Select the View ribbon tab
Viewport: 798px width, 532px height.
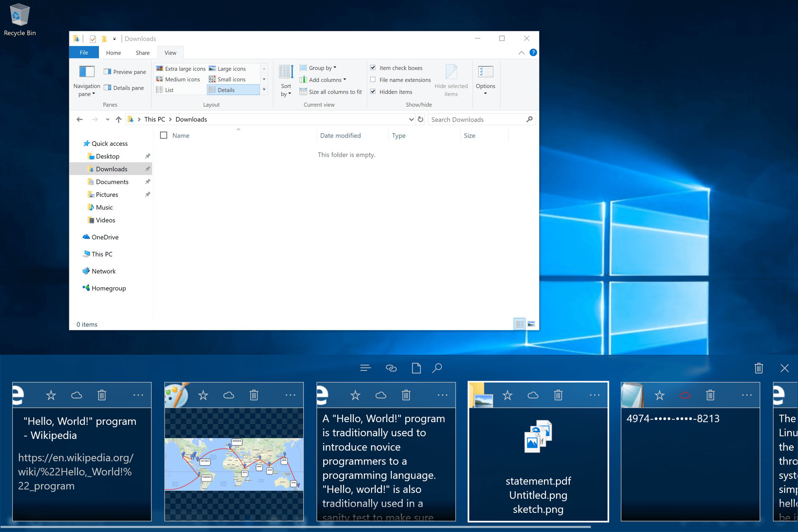(170, 53)
